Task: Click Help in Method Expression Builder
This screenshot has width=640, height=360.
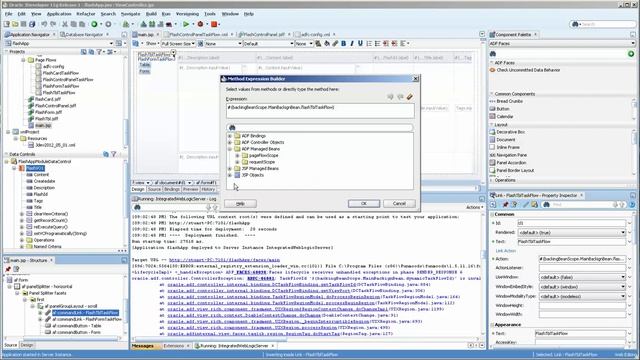Action: point(240,203)
